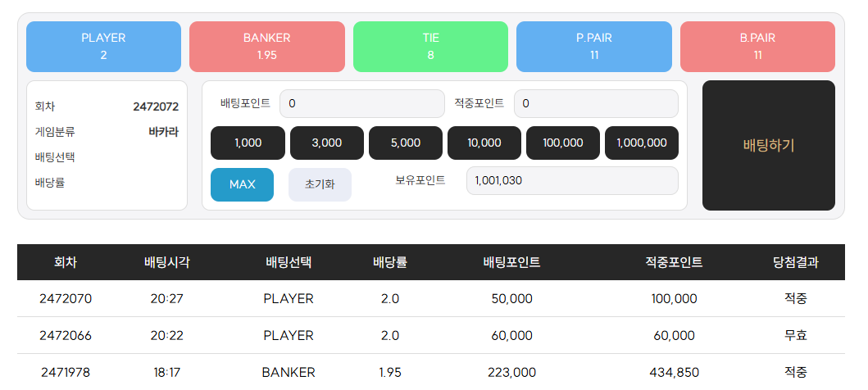Viewport: 868px width, 390px height.
Task: Pick the P.PAIR bet option
Action: [x=594, y=47]
